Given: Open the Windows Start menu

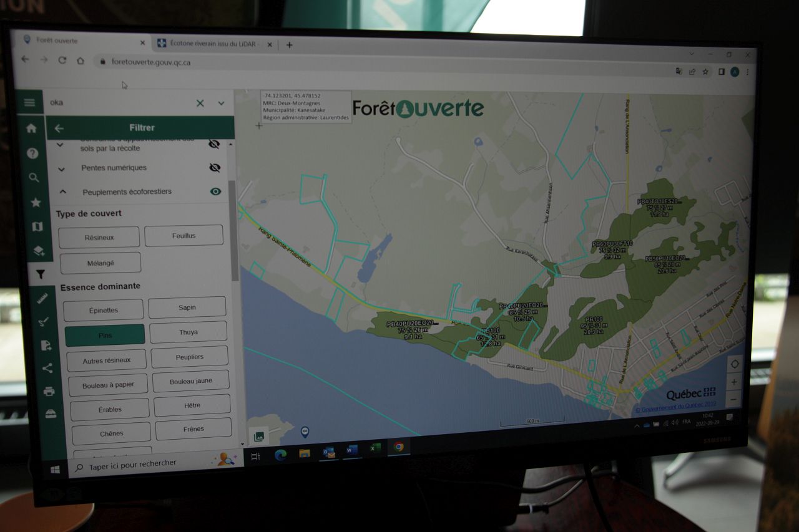Looking at the screenshot, I should tap(55, 469).
